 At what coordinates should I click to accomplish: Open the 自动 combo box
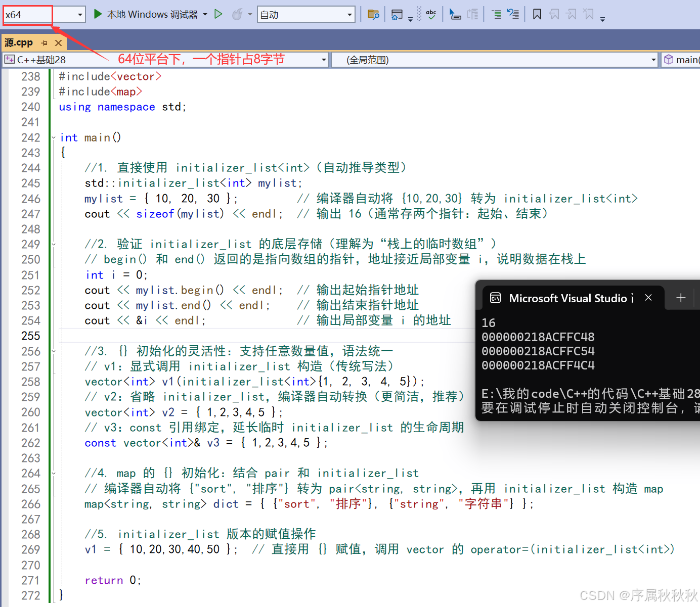306,15
